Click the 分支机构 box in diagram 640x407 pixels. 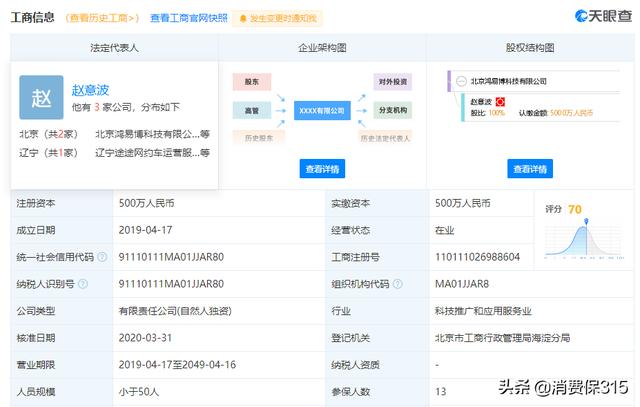[x=393, y=110]
